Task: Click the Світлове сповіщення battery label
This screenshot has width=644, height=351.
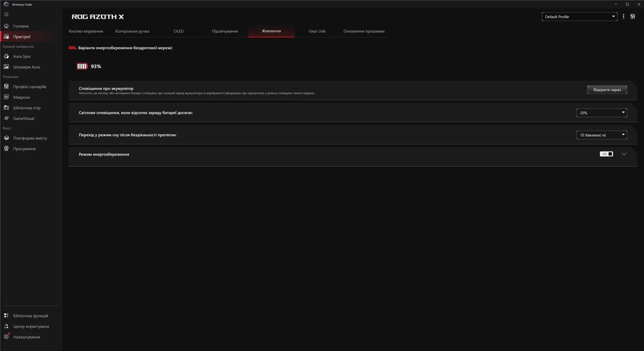Action: [x=136, y=113]
